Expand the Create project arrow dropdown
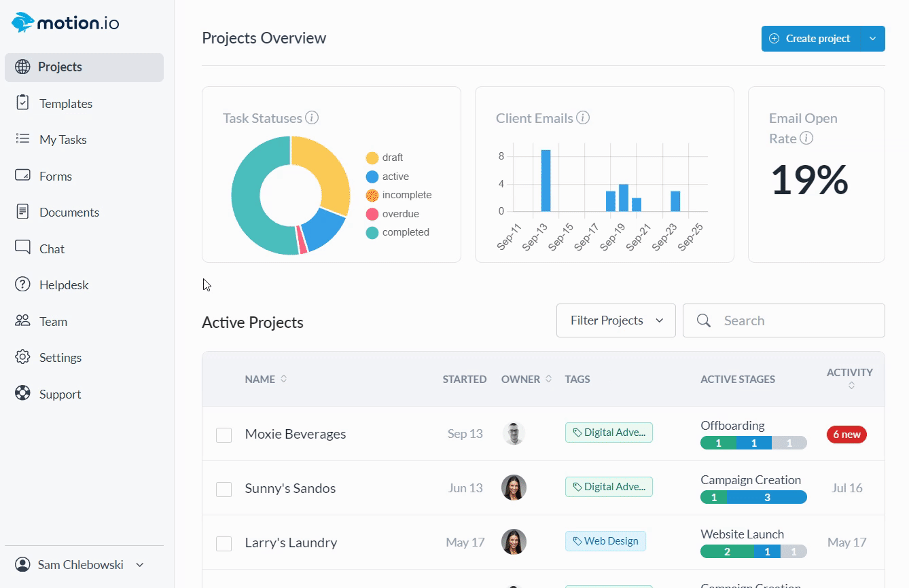909x588 pixels. click(872, 39)
